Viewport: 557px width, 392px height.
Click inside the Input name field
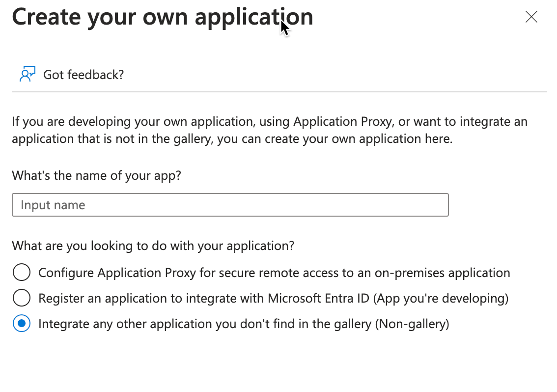[x=230, y=205]
